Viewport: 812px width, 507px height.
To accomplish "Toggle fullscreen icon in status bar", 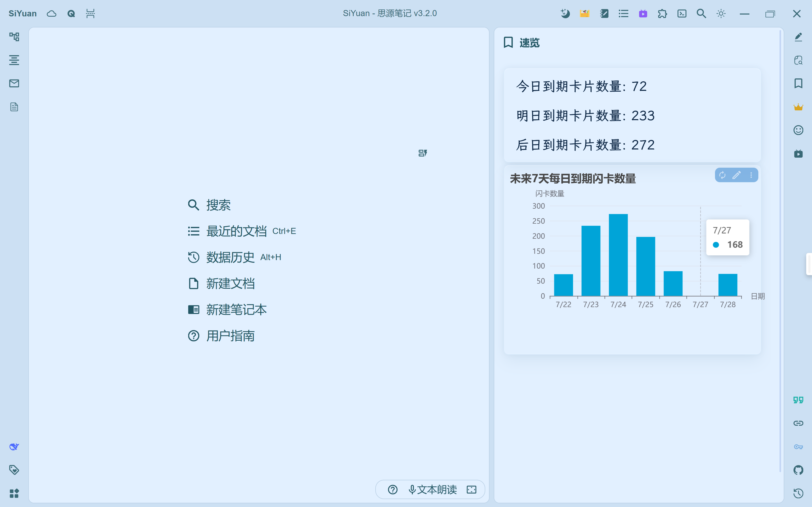I will tap(472, 490).
